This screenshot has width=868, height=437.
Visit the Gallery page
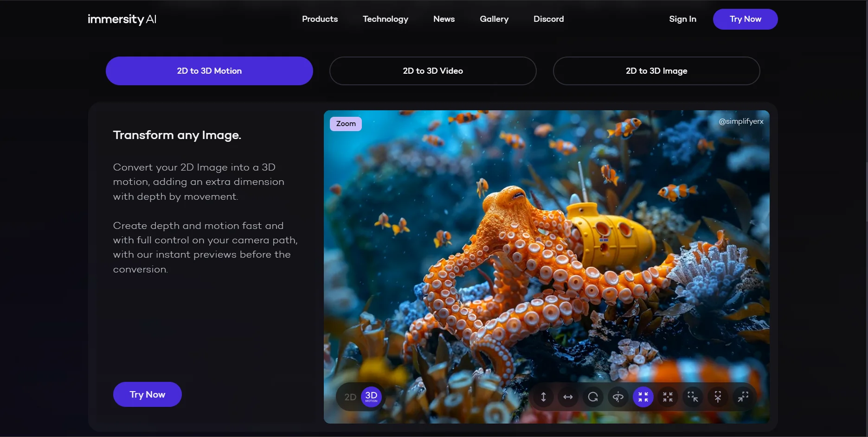tap(494, 19)
